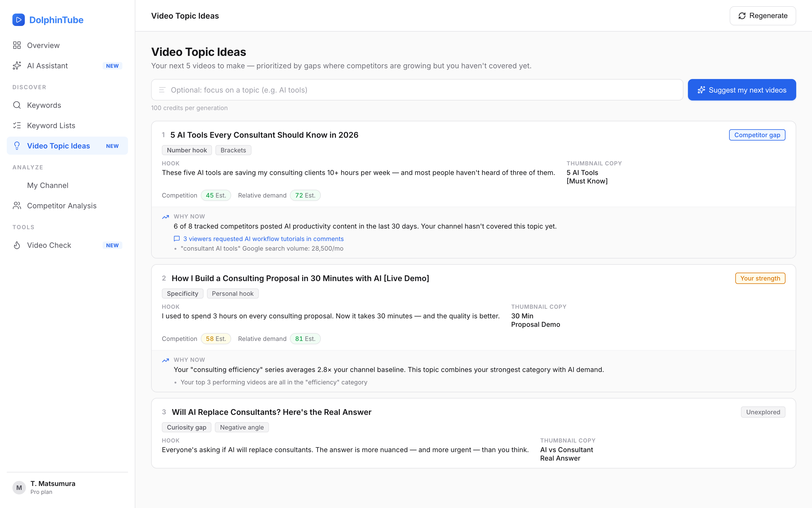This screenshot has width=812, height=508.
Task: Click trend icon beside second WHY NOW
Action: tap(166, 360)
